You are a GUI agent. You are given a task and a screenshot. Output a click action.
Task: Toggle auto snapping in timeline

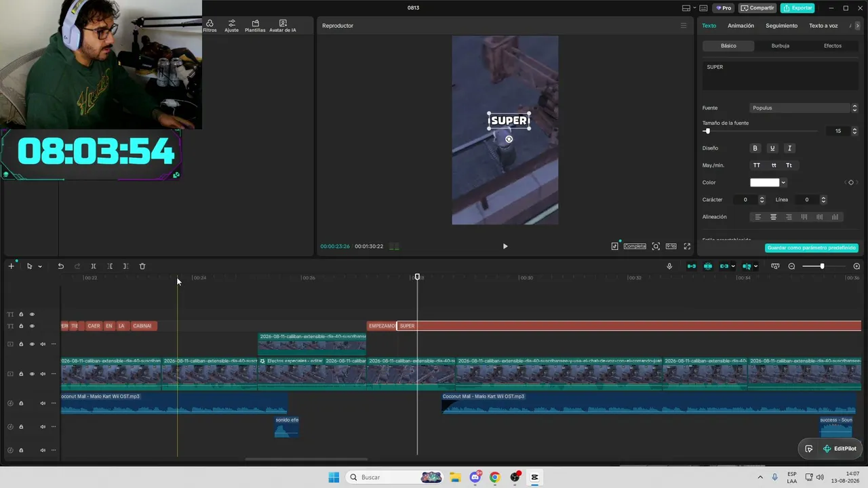[708, 266]
